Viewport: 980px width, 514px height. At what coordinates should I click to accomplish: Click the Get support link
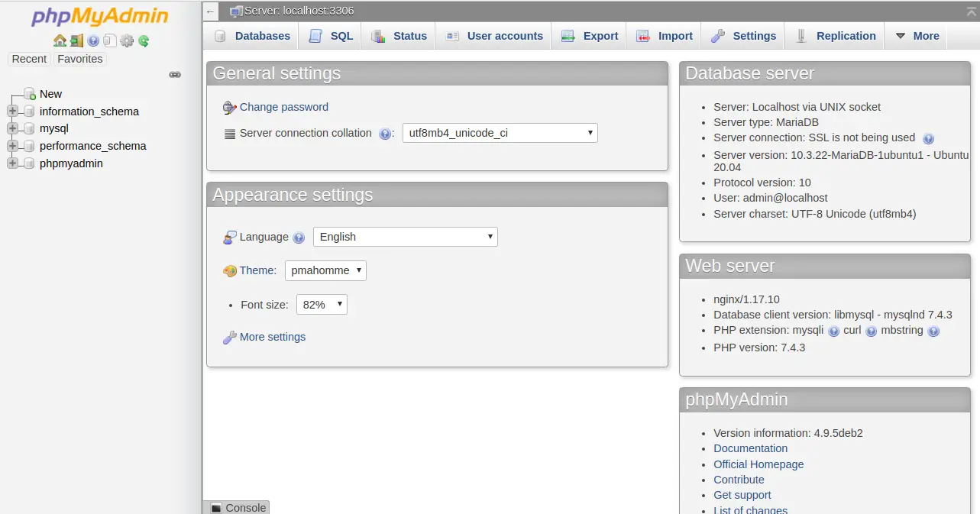click(742, 495)
